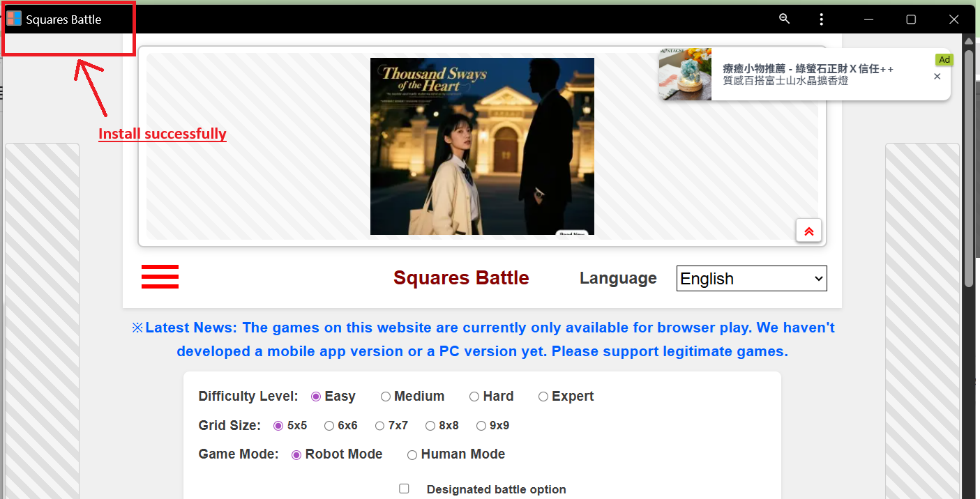Screen dimensions: 980x499
Task: Select Medium difficulty level
Action: point(386,396)
